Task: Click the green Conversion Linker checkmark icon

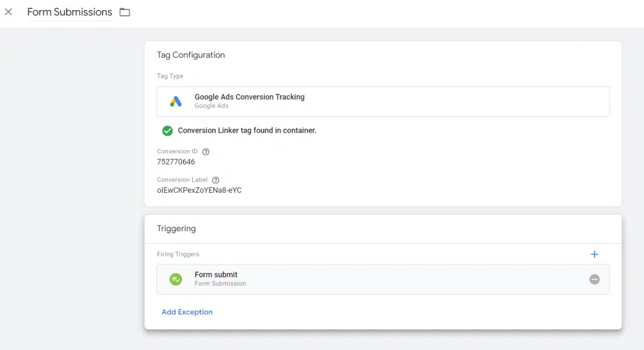Action: [167, 131]
